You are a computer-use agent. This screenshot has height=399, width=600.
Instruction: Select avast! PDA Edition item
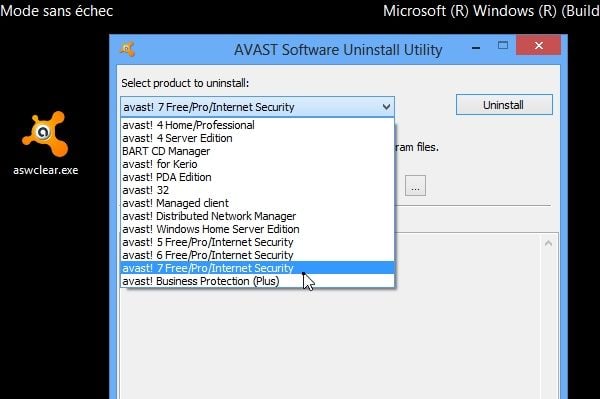(x=257, y=177)
